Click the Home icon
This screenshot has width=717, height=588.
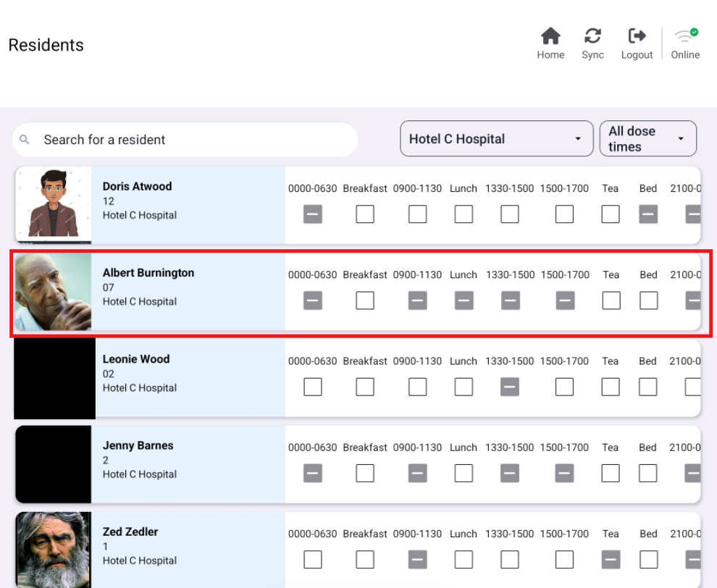pos(550,36)
